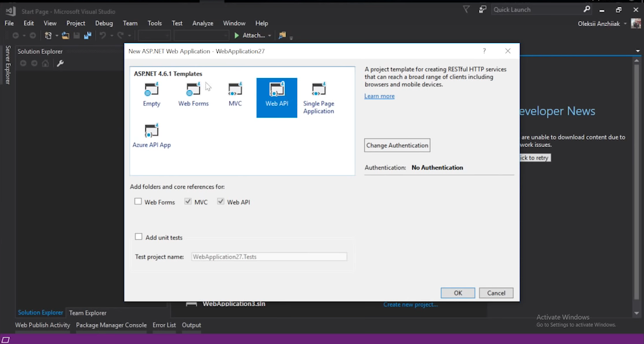644x344 pixels.
Task: Choose the MVC project template
Action: pyautogui.click(x=235, y=95)
